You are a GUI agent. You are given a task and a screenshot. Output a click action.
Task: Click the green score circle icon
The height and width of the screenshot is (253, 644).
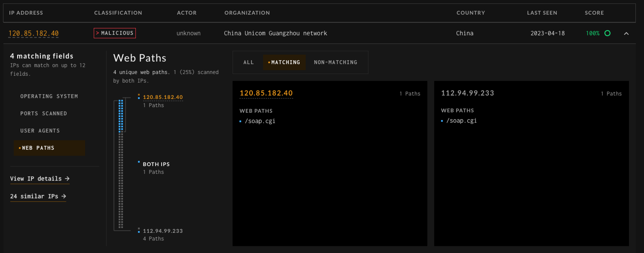click(607, 33)
